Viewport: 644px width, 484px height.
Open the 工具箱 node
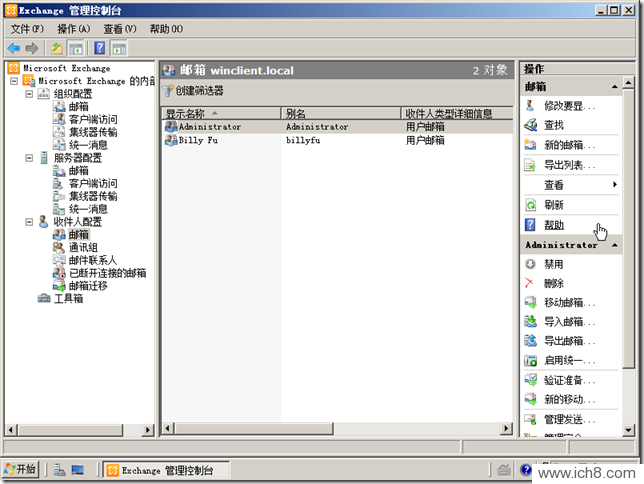click(68, 299)
